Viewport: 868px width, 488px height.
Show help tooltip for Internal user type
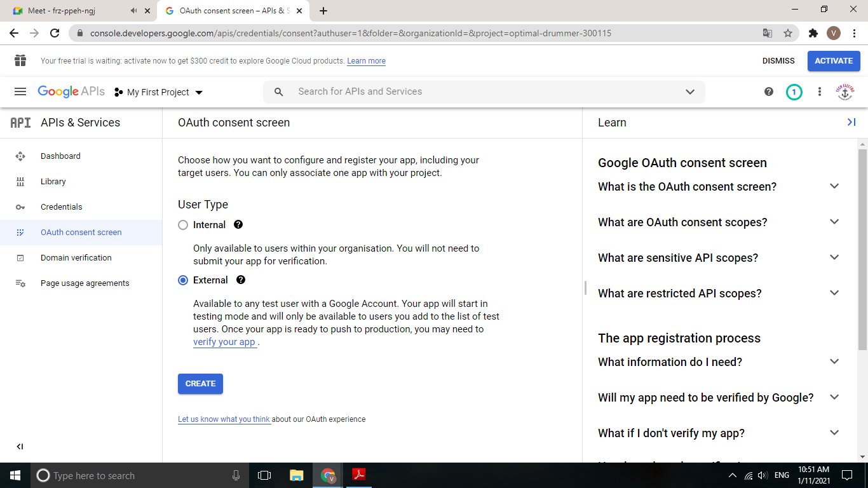(x=238, y=224)
